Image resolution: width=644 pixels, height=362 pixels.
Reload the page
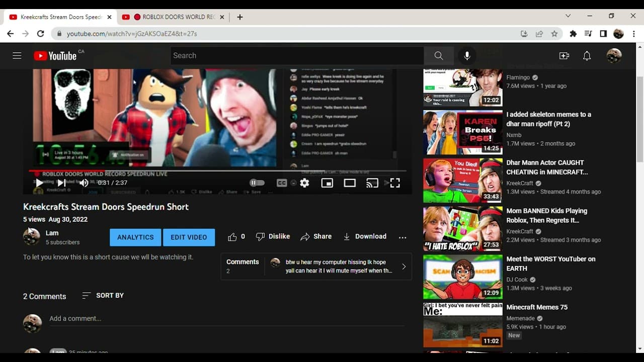pyautogui.click(x=41, y=34)
